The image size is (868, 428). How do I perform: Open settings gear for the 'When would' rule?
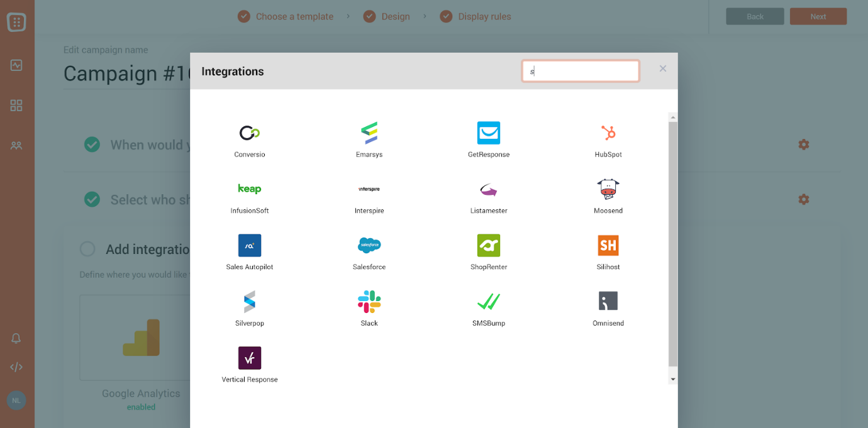(803, 145)
